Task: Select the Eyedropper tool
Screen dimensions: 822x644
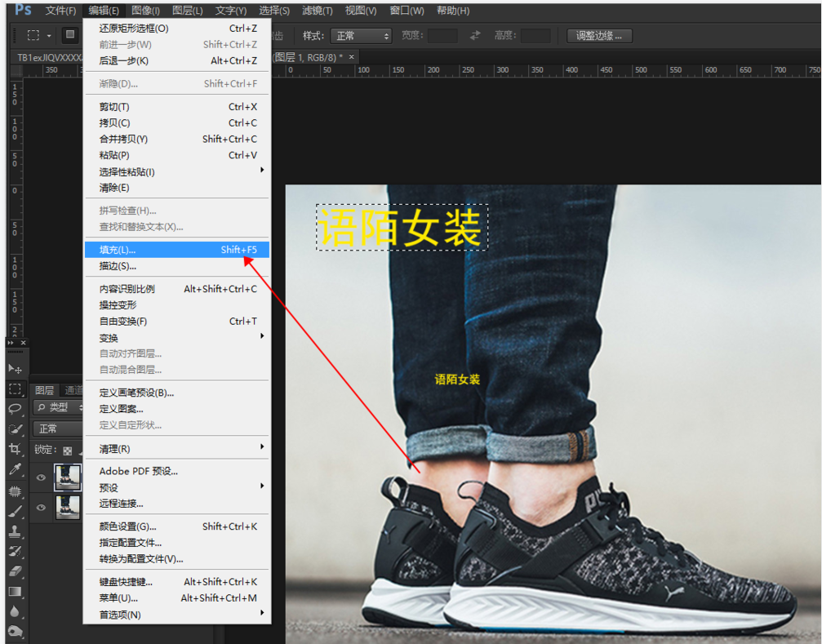Action: 15,469
